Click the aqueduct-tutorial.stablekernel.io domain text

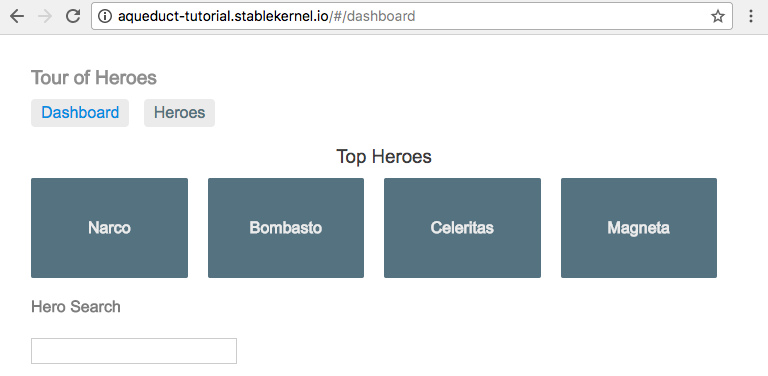click(223, 16)
